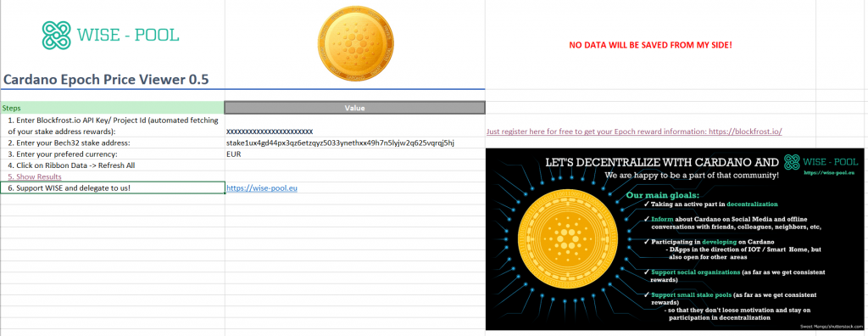This screenshot has width=868, height=336.
Task: Click the WISE - POOL header text
Action: (x=128, y=36)
